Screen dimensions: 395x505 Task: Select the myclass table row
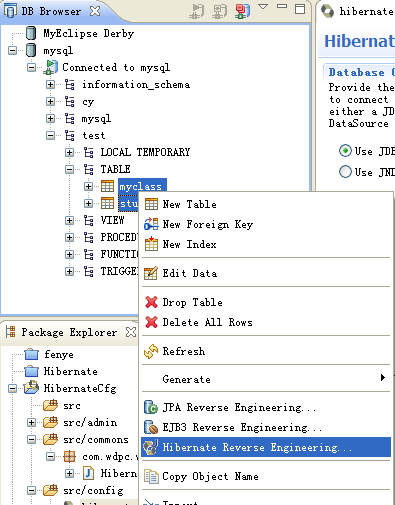[142, 186]
